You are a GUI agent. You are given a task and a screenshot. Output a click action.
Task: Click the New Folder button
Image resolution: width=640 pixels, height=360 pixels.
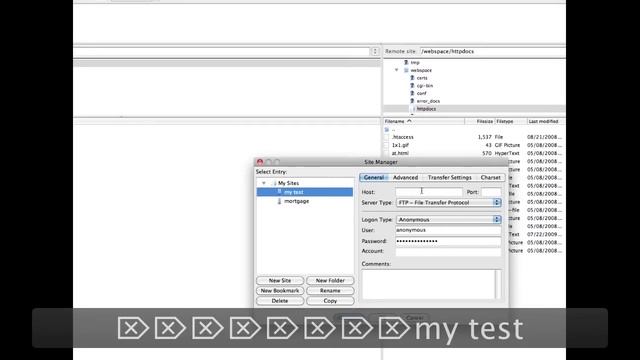coord(330,281)
